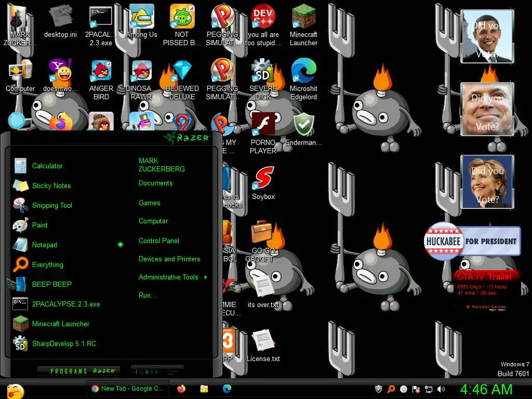Open the License.txt file

pyautogui.click(x=263, y=345)
